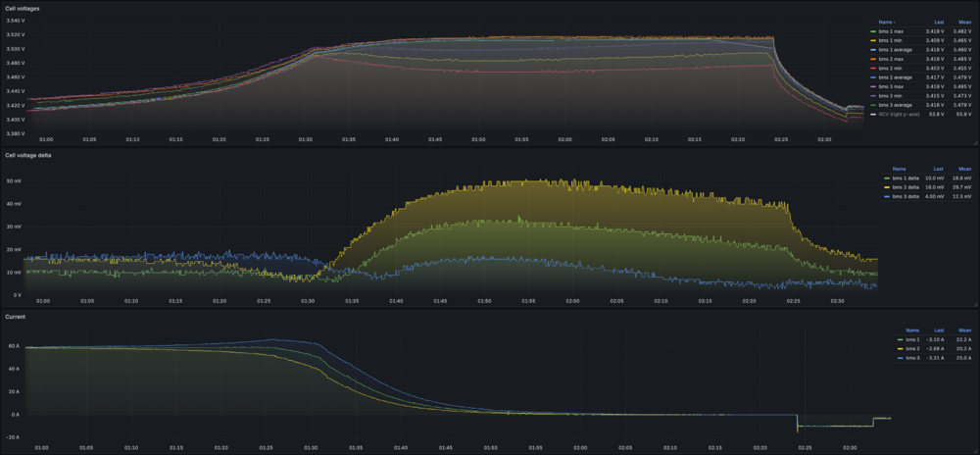This screenshot has width=980, height=455.
Task: Click the 29.7 mV bms 2 delta mean
Action: coord(964,187)
